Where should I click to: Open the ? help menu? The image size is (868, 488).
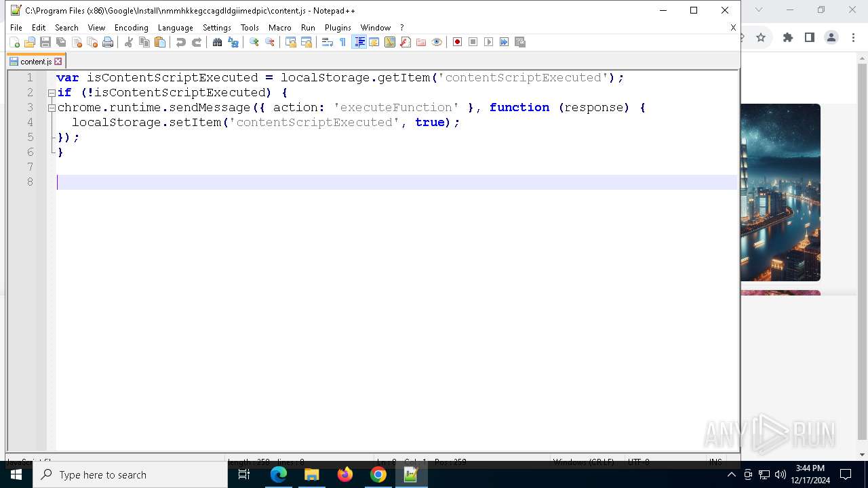(401, 28)
